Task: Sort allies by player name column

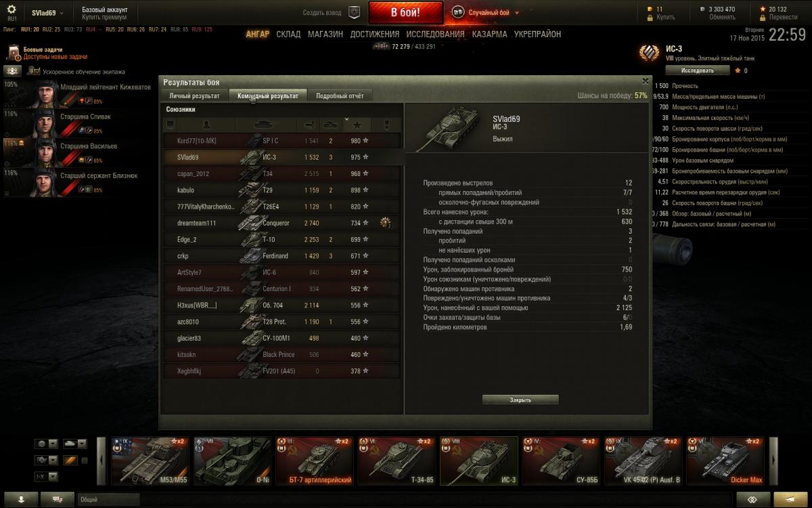Action: pyautogui.click(x=206, y=125)
